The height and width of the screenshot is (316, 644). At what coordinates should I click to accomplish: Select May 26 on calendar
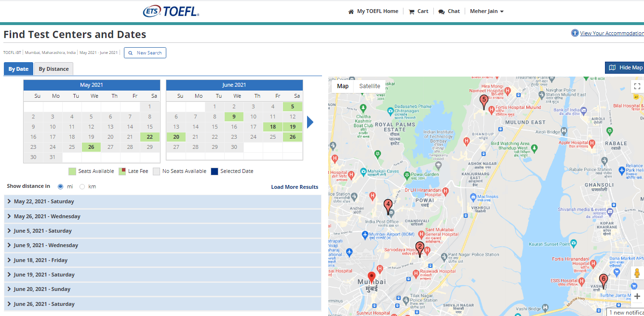click(91, 147)
